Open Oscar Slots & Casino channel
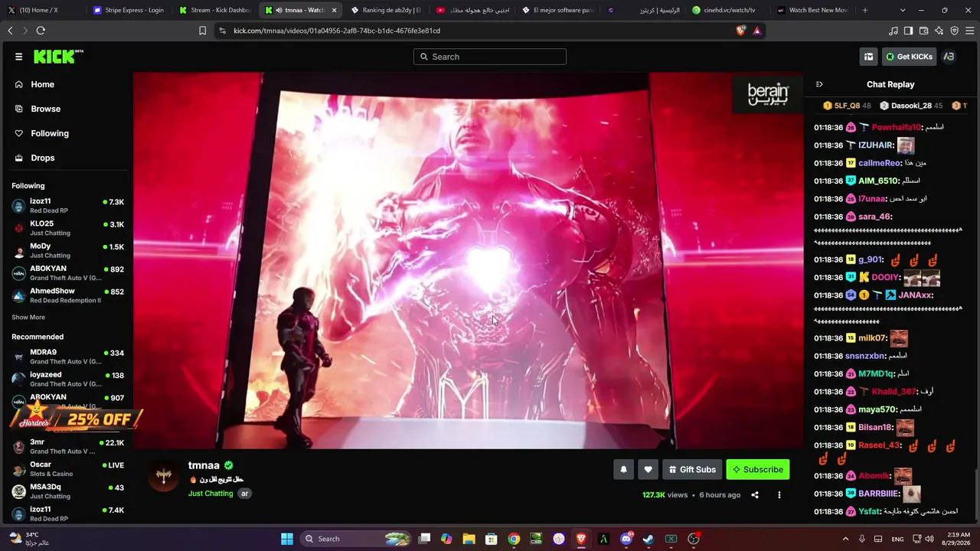 [x=67, y=469]
